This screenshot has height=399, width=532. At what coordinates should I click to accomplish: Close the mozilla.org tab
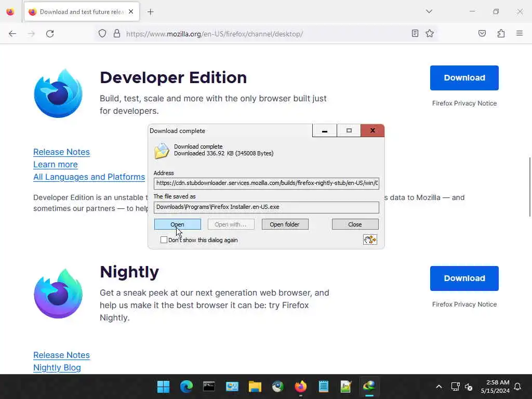click(131, 11)
